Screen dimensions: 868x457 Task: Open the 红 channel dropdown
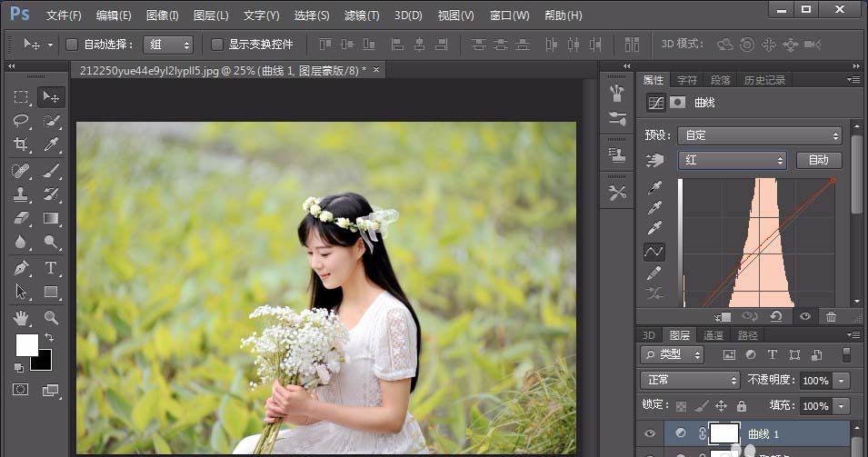[732, 160]
